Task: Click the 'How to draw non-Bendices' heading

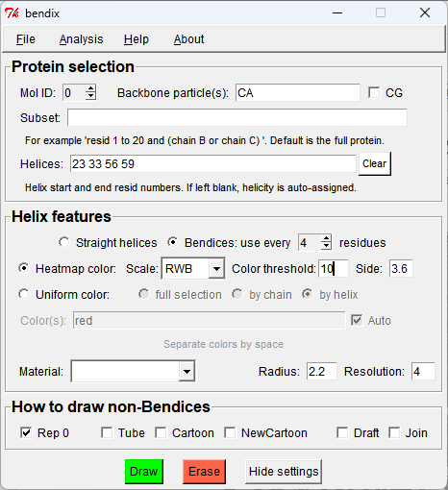Action: (111, 406)
